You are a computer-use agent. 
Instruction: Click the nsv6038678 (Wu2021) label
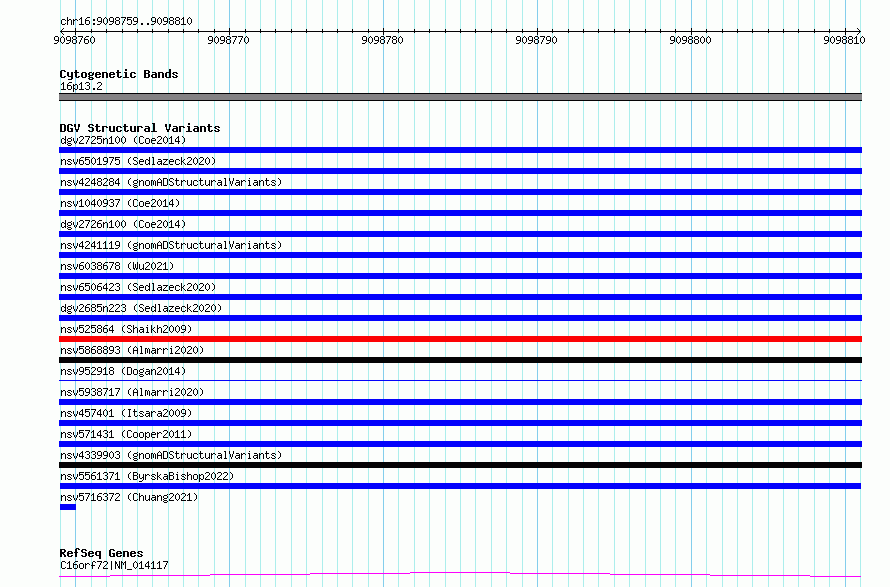117,266
